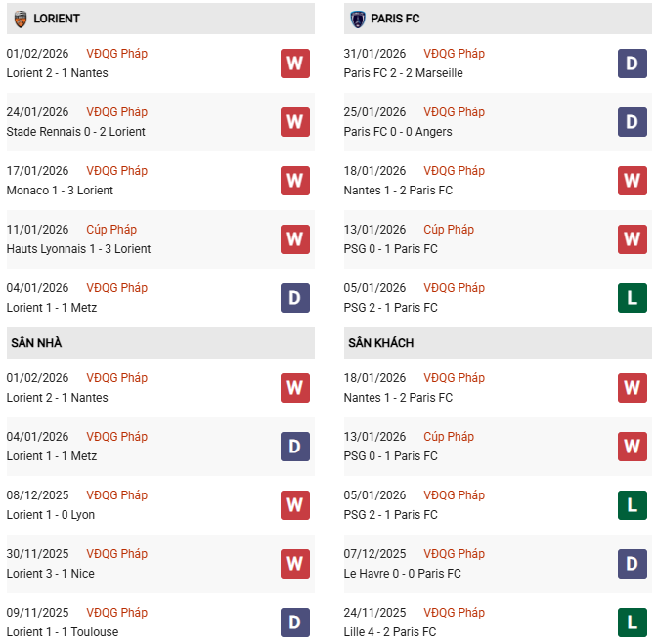Viewport: 656px width, 644px height.
Task: Click D badge for Paris FC 2-2 Marseille
Action: tap(633, 64)
